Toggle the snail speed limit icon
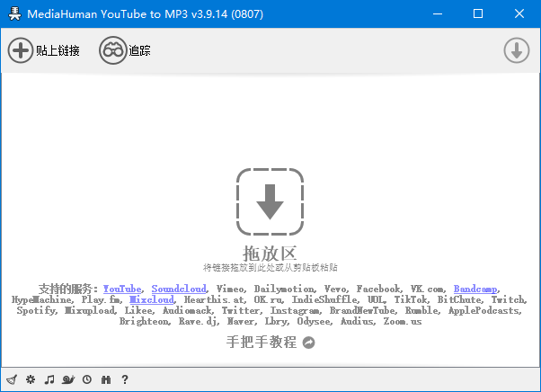Viewport: 541px width, 392px height. pos(68,379)
